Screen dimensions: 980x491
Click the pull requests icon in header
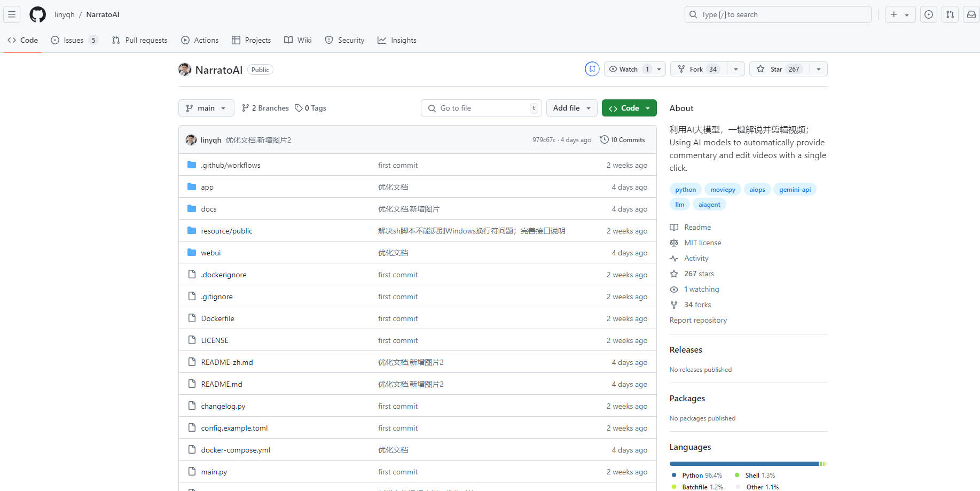[950, 14]
